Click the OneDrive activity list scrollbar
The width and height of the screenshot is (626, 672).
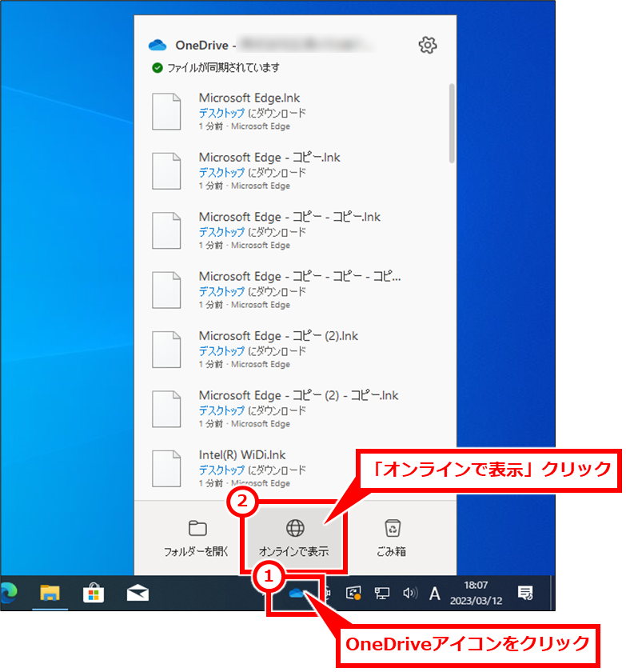(x=451, y=124)
